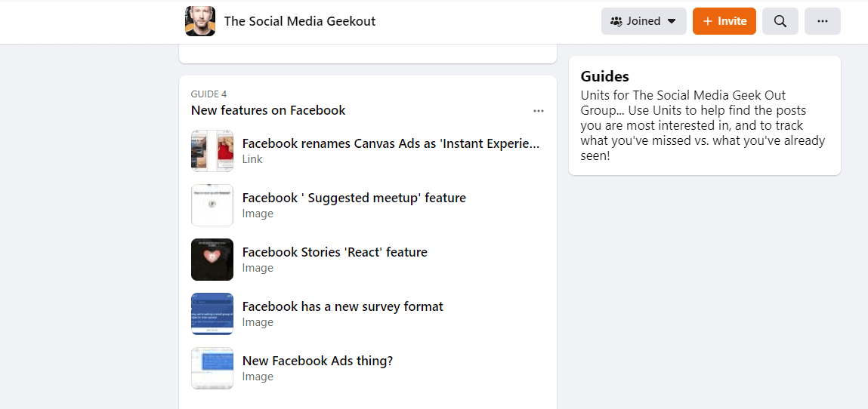Click the Guides description text about Units
The image size is (868, 409).
(x=703, y=125)
